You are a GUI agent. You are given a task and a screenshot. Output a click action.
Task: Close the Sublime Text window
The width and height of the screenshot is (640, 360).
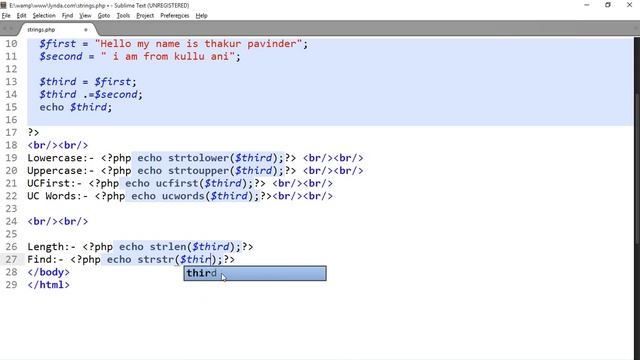[629, 5]
